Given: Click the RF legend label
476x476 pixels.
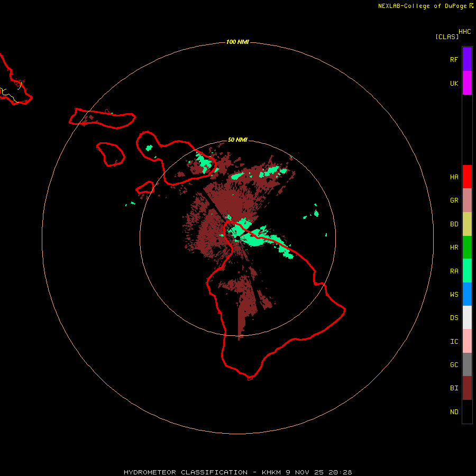Looking at the screenshot, I should [454, 59].
